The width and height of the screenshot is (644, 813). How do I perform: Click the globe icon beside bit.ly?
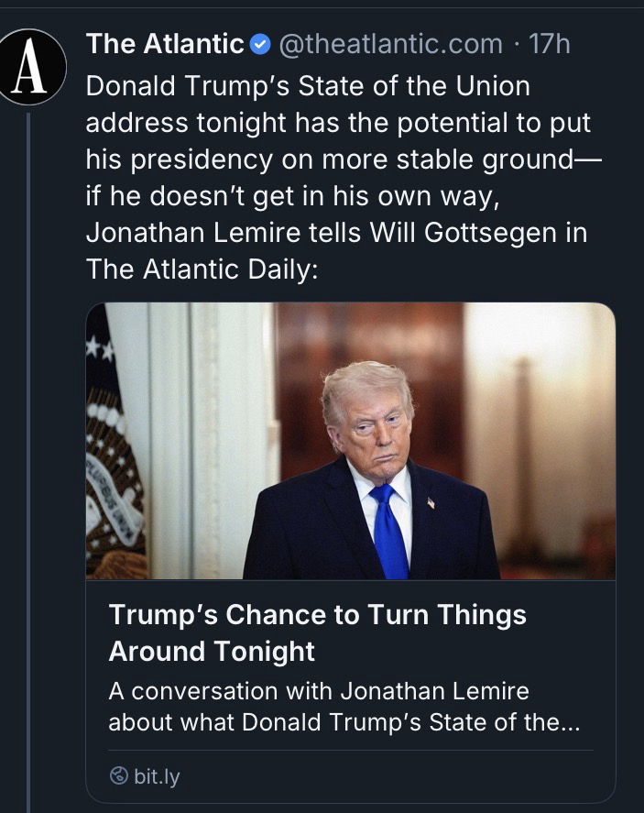(118, 776)
